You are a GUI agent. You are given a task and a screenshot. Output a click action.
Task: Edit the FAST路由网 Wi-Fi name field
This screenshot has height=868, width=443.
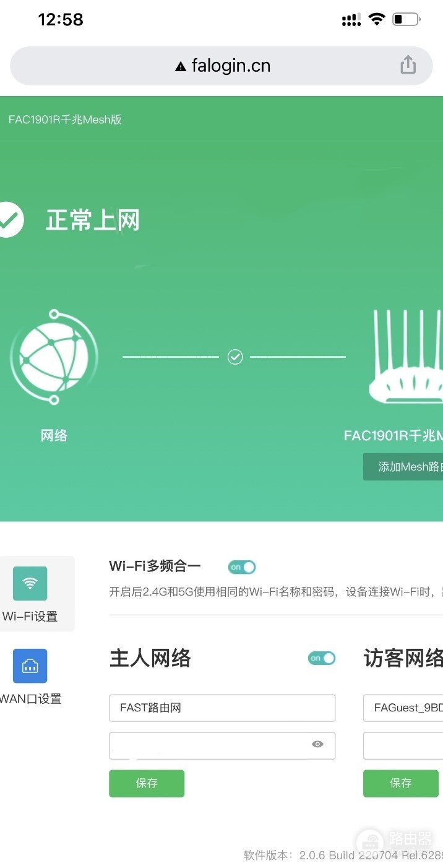222,708
